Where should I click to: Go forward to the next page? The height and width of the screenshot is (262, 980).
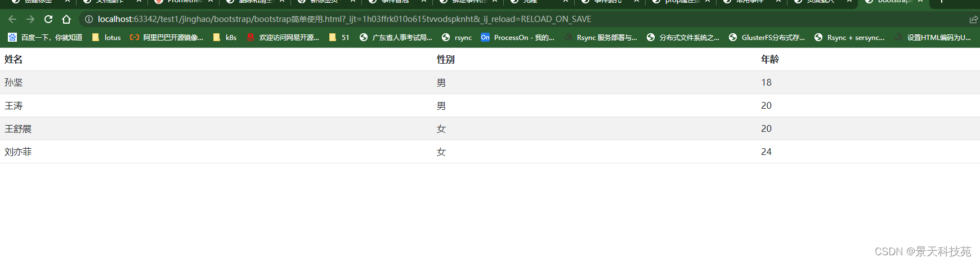[30, 19]
